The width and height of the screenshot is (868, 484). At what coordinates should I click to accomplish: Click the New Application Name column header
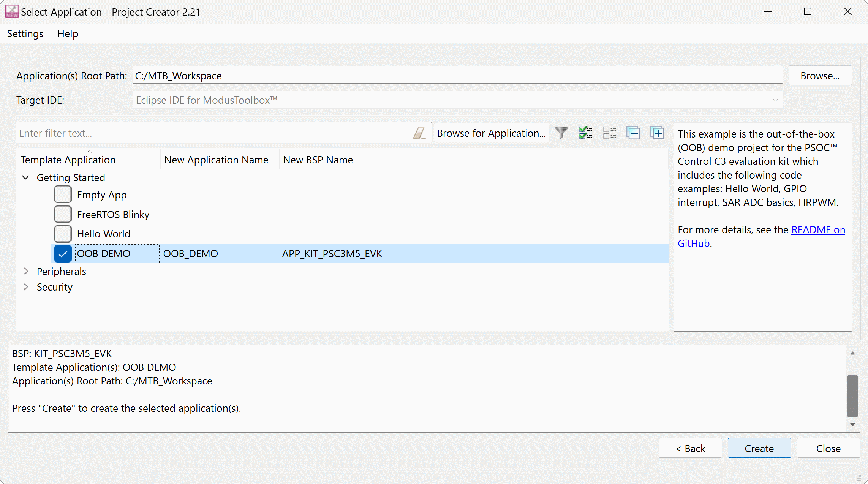[220, 160]
